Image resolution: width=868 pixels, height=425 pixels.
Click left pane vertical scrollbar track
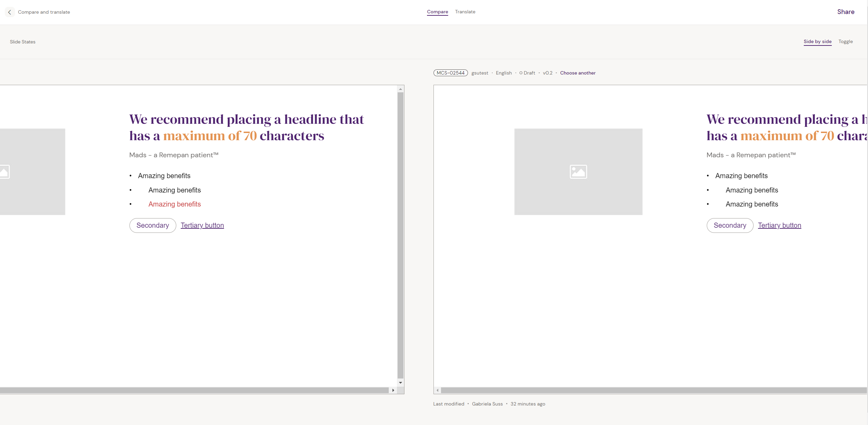[x=400, y=236]
